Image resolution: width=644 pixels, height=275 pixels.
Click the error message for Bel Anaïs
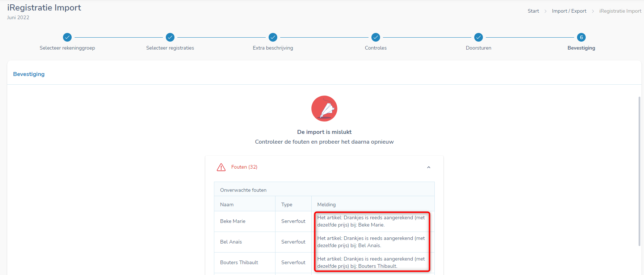(371, 242)
